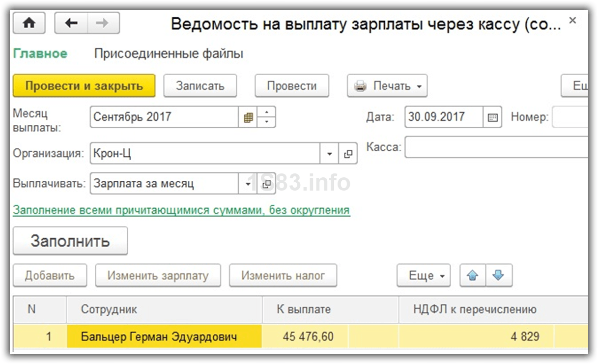Viewport: 598px width, 364px height.
Task: Open the Печать dropdown menu
Action: click(387, 86)
